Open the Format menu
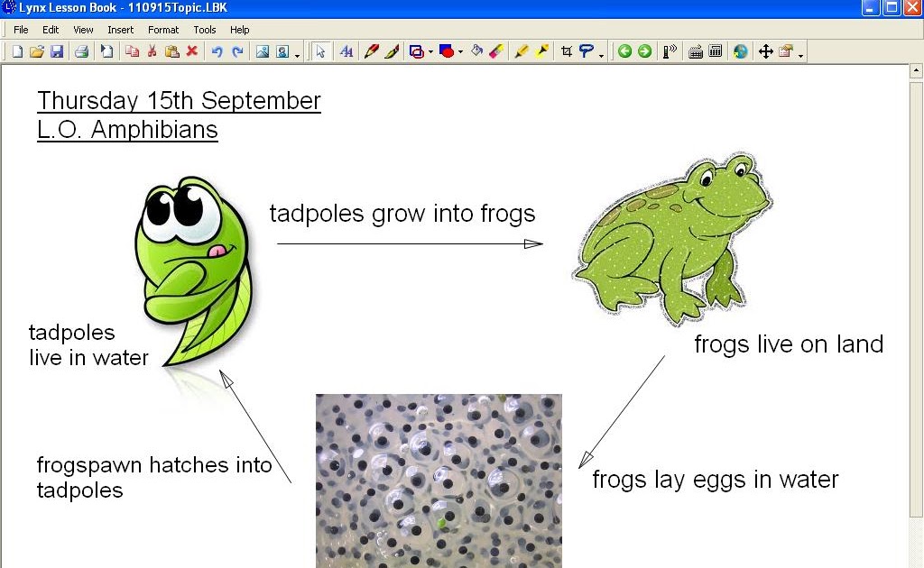Image resolution: width=924 pixels, height=568 pixels. pos(163,30)
